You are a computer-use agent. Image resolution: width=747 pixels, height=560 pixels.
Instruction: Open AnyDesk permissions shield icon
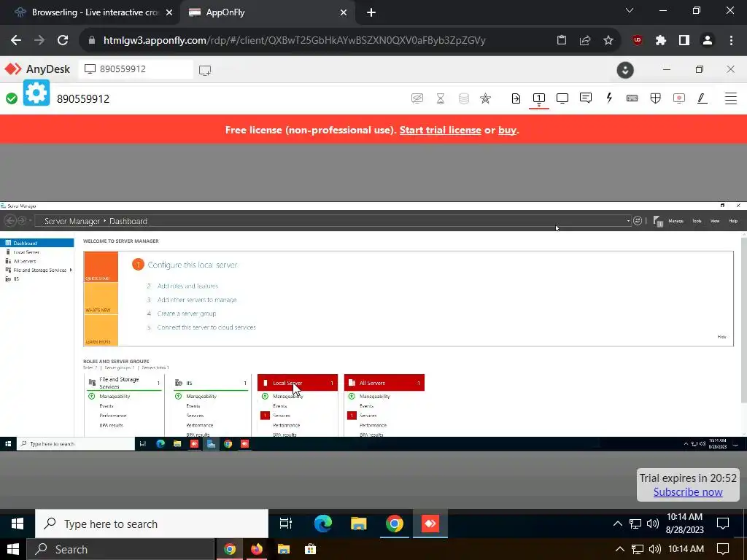pos(656,98)
